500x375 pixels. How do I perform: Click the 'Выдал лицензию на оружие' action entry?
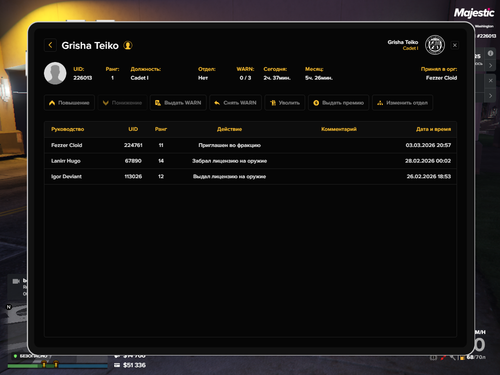coord(229,176)
